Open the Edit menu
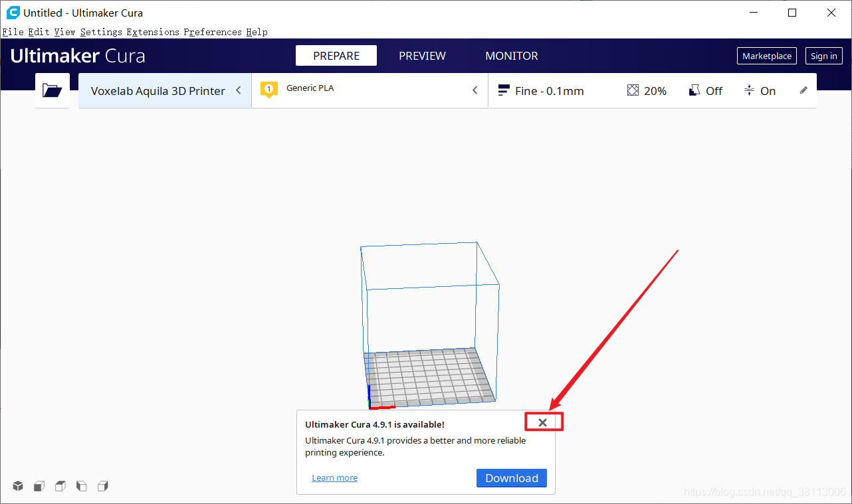 [x=39, y=32]
